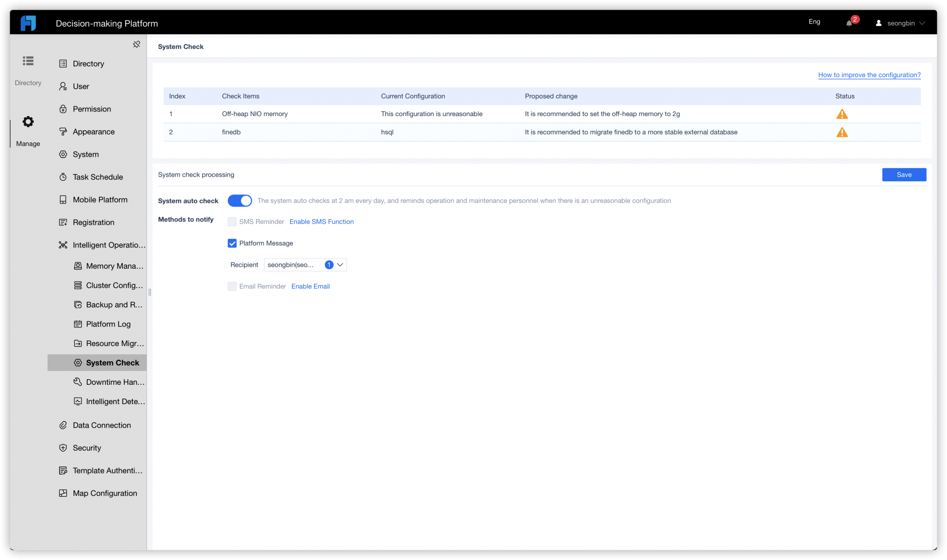Disable the System auto check toggle

[240, 200]
